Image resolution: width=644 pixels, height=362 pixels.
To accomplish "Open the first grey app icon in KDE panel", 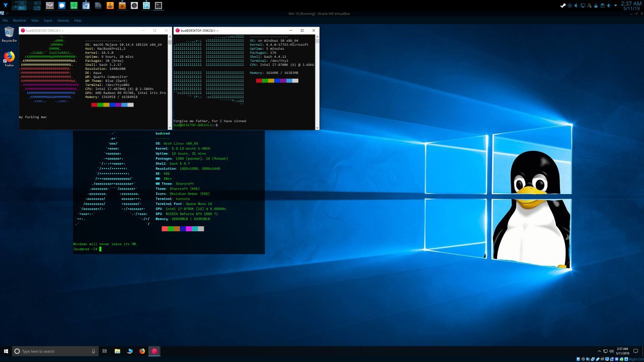I will (50, 6).
